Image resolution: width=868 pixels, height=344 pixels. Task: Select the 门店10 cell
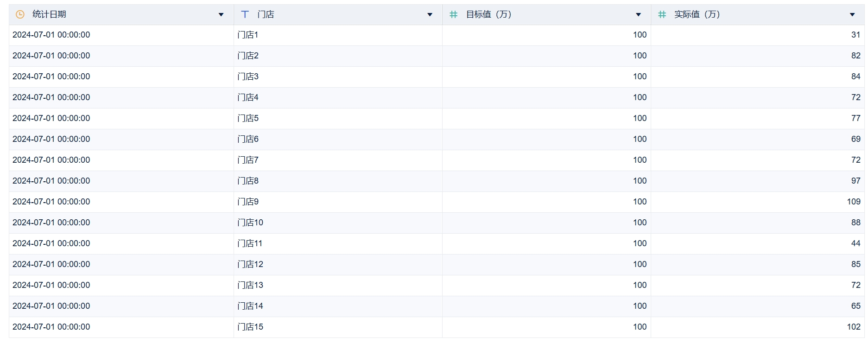338,223
